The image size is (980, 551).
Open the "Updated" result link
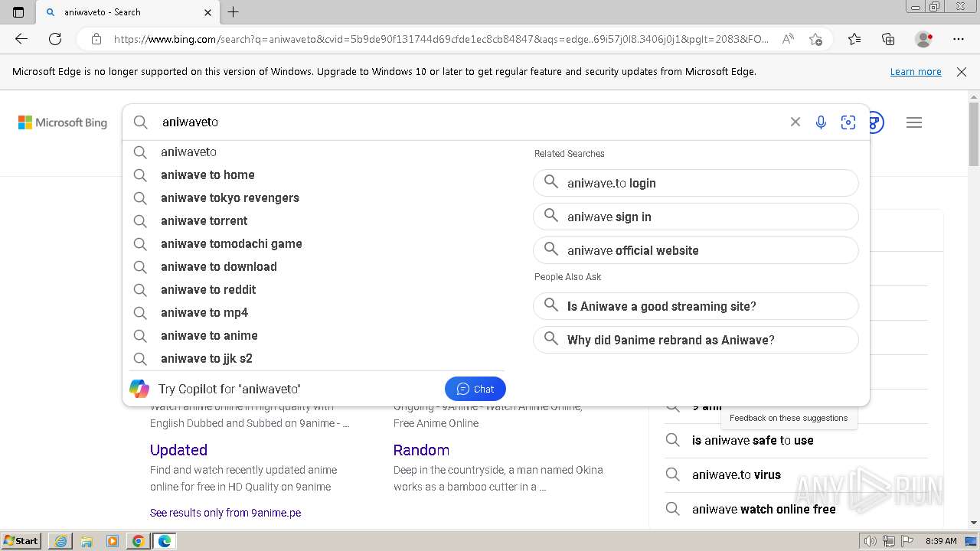point(178,450)
